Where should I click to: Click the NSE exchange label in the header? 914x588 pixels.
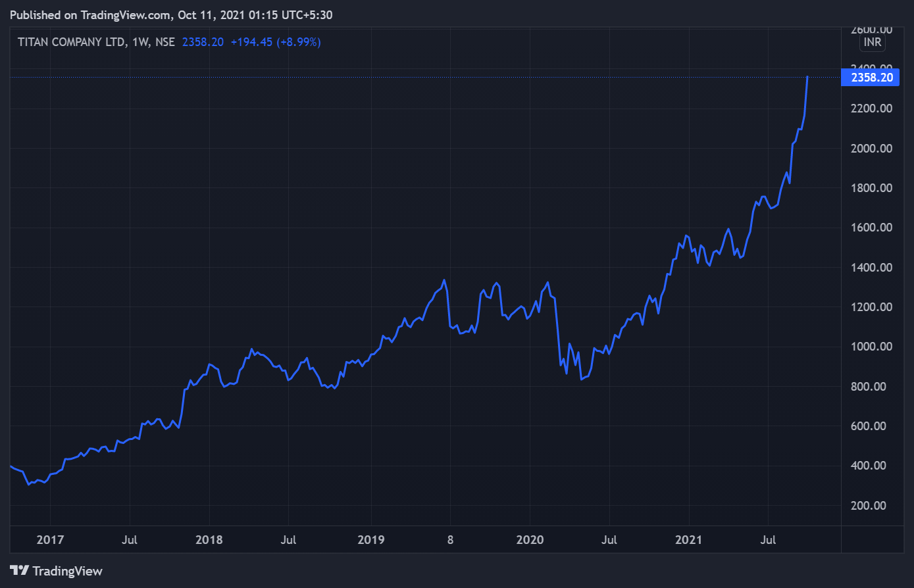[165, 42]
